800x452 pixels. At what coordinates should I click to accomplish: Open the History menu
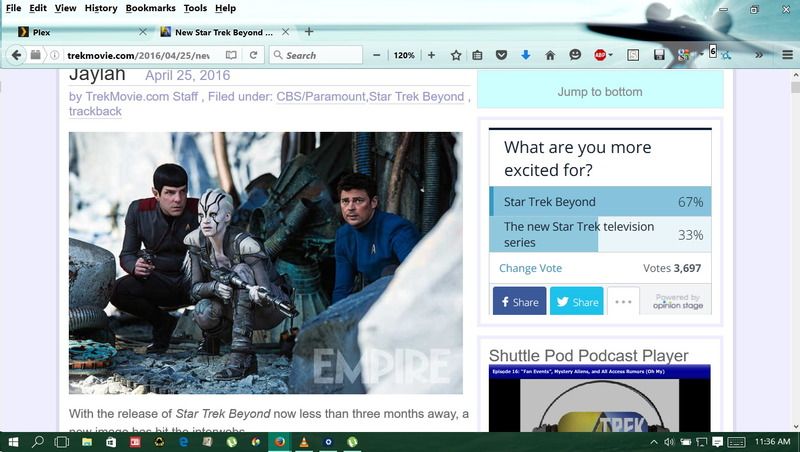click(101, 8)
